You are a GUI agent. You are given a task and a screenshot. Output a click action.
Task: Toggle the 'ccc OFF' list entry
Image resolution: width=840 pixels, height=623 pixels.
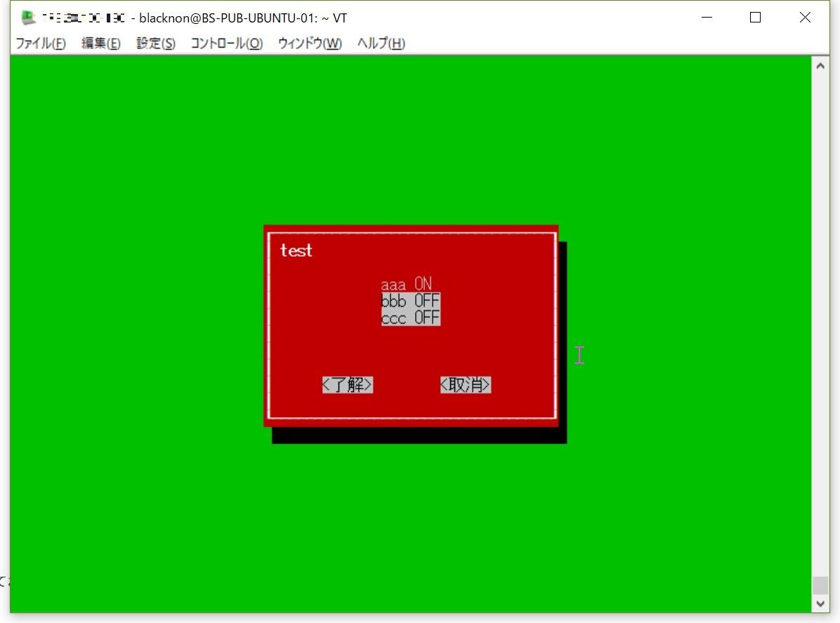[411, 318]
